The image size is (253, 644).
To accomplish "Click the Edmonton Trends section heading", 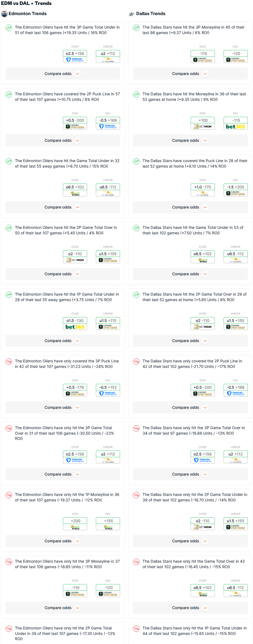I will click(27, 14).
